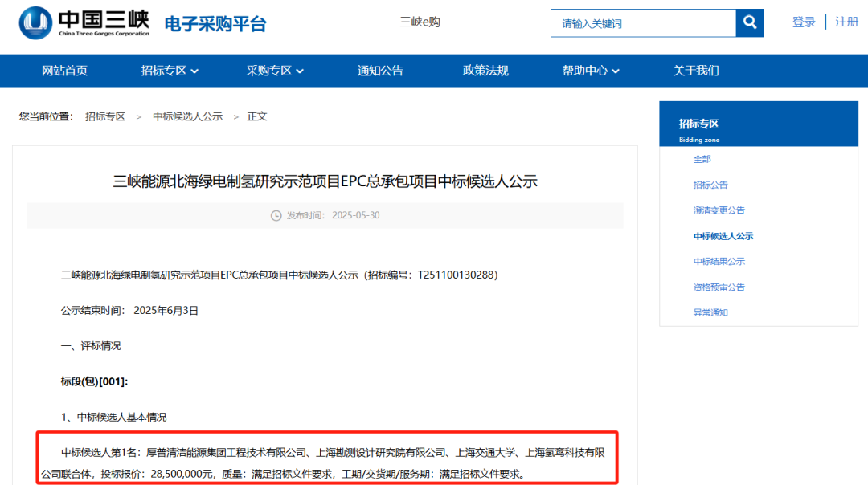Image resolution: width=868 pixels, height=485 pixels.
Task: Expand the 招标专区 navigation dropdown
Action: (170, 71)
